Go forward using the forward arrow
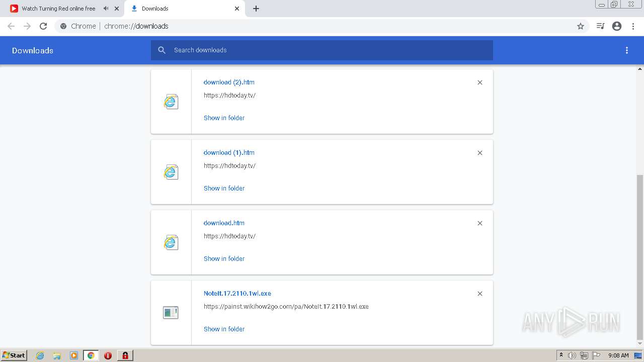644x362 pixels. pyautogui.click(x=27, y=26)
